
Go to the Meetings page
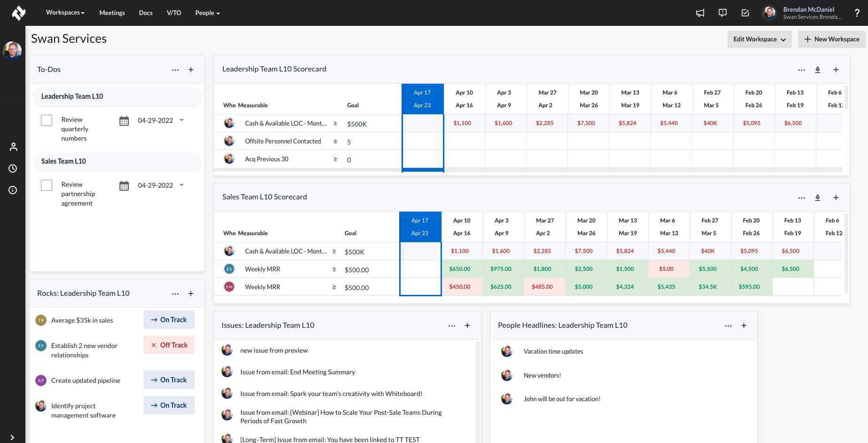[112, 13]
